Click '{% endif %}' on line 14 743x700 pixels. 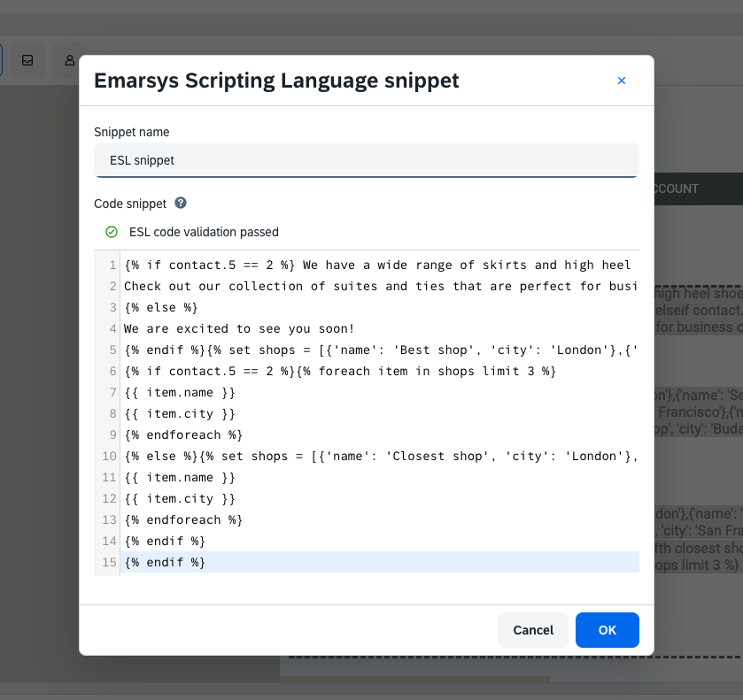tap(165, 542)
